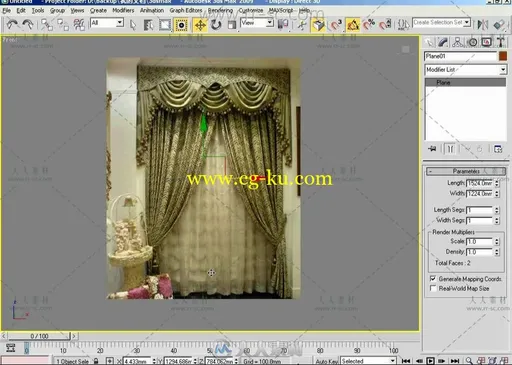This screenshot has width=512, height=365.
Task: Click the Length value field
Action: pos(480,183)
